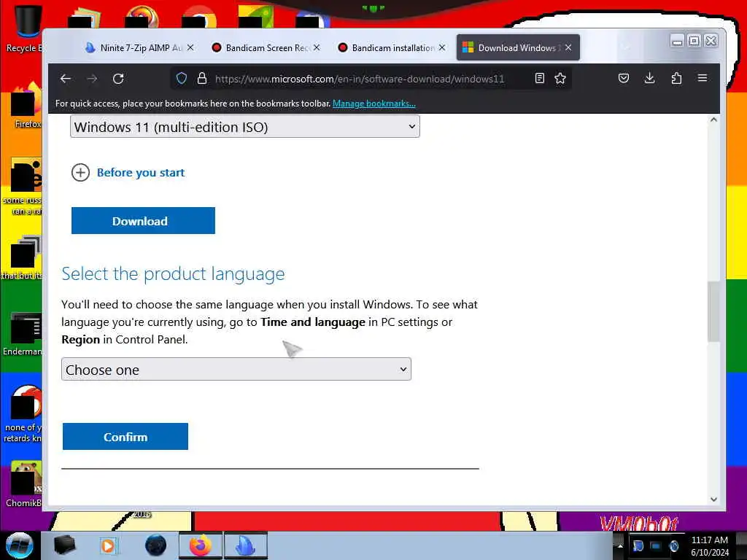Click the blue Confirm button
747x560 pixels.
(125, 436)
